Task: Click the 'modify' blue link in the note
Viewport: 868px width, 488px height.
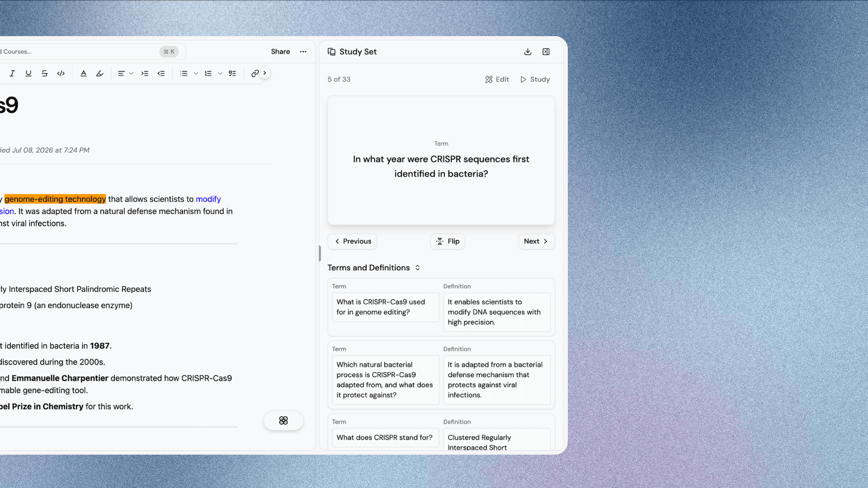Action: click(x=208, y=199)
